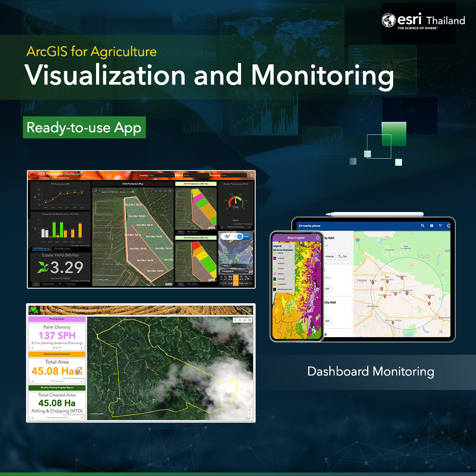Viewport: 476px width, 476px height.
Task: Click the map pin at Highland
Action: coord(402,278)
